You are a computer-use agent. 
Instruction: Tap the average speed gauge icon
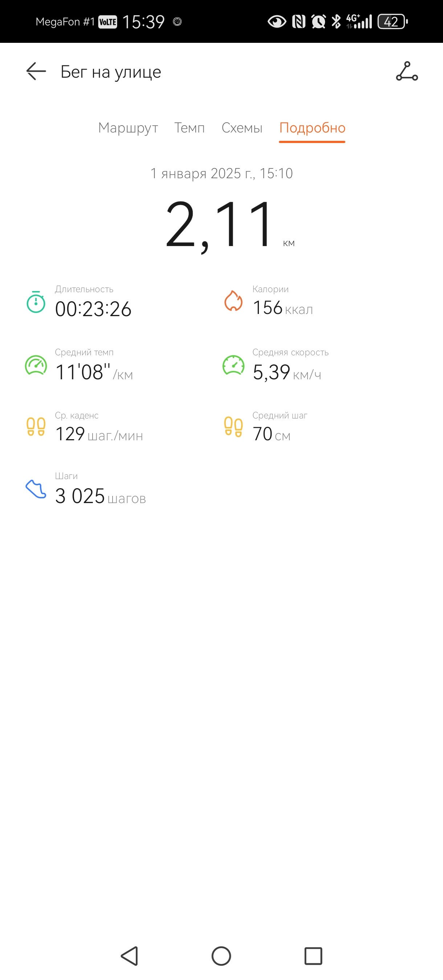pyautogui.click(x=233, y=365)
